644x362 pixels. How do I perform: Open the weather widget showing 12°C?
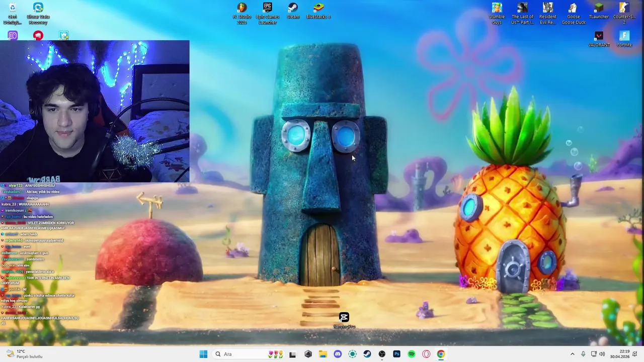[x=24, y=354]
